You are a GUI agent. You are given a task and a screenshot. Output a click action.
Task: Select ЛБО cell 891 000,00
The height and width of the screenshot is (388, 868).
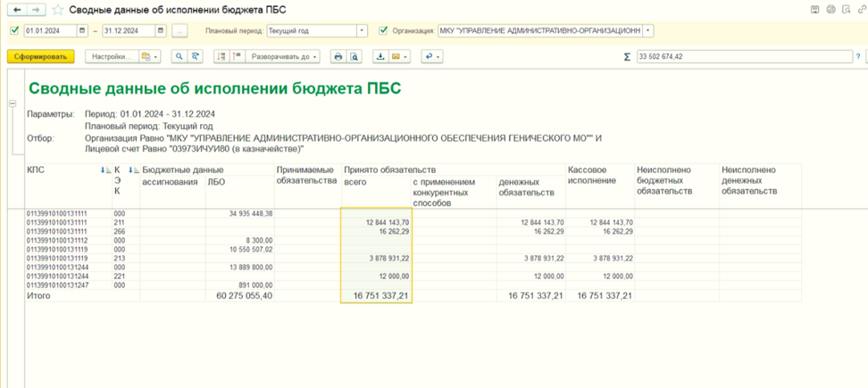pos(240,285)
